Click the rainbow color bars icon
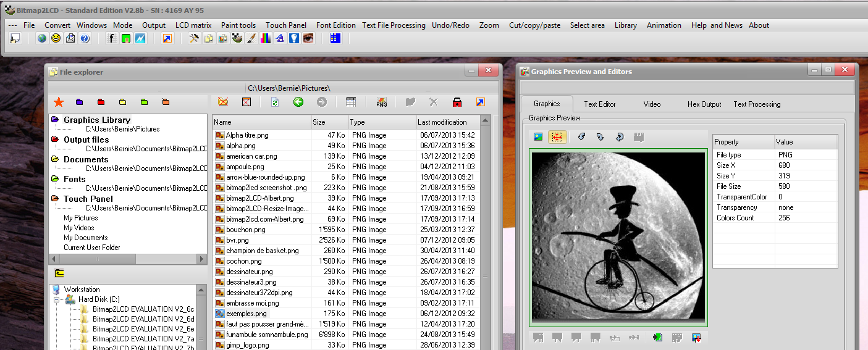 (266, 39)
